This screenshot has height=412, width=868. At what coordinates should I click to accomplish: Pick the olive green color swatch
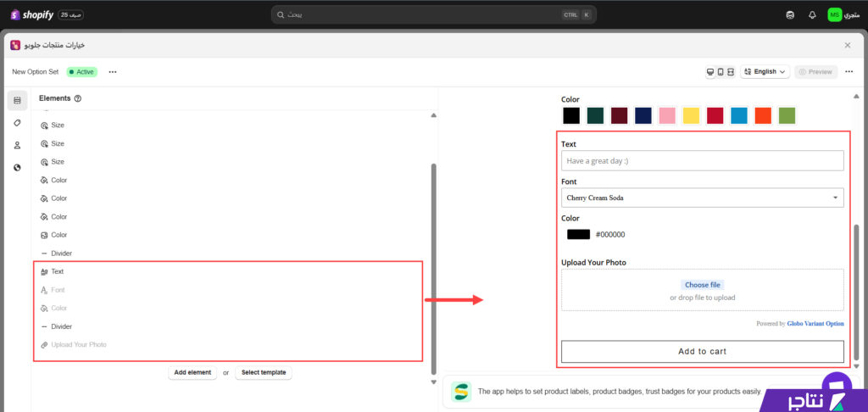point(787,116)
